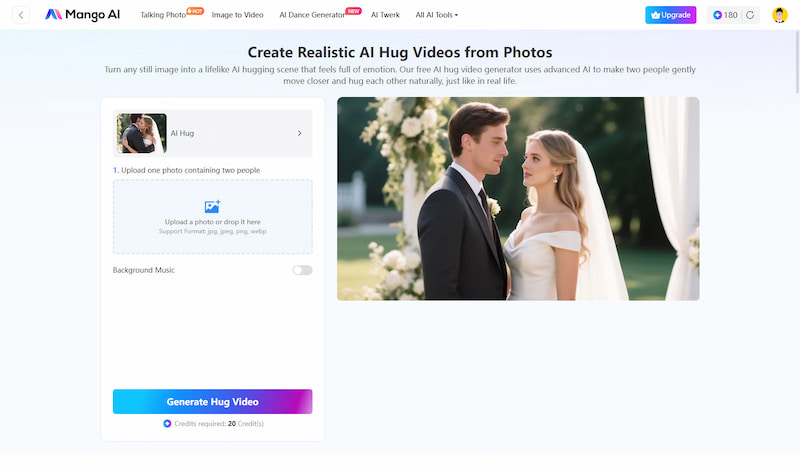Screen dimensions: 800x472
Task: Go to Image to Video
Action: [x=238, y=15]
